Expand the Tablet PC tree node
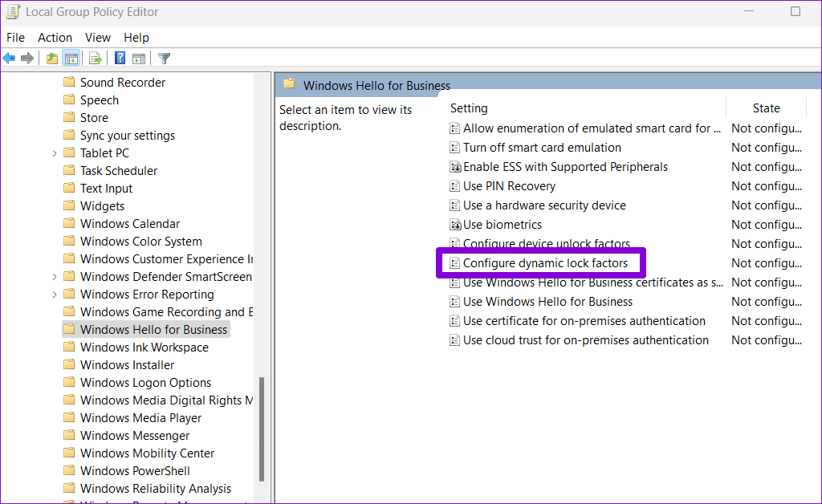822x504 pixels. pos(55,152)
